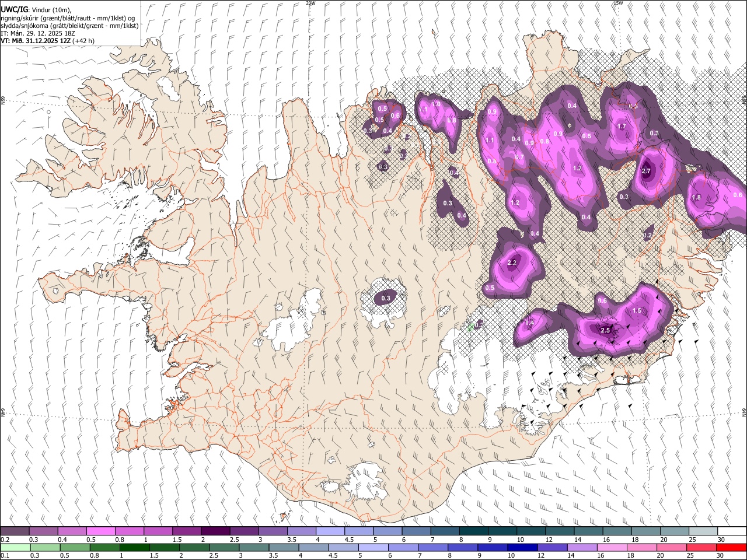Click the snow-scale swatch starting at 1.5
Viewport: 747px width, 560px height.
[x=186, y=531]
